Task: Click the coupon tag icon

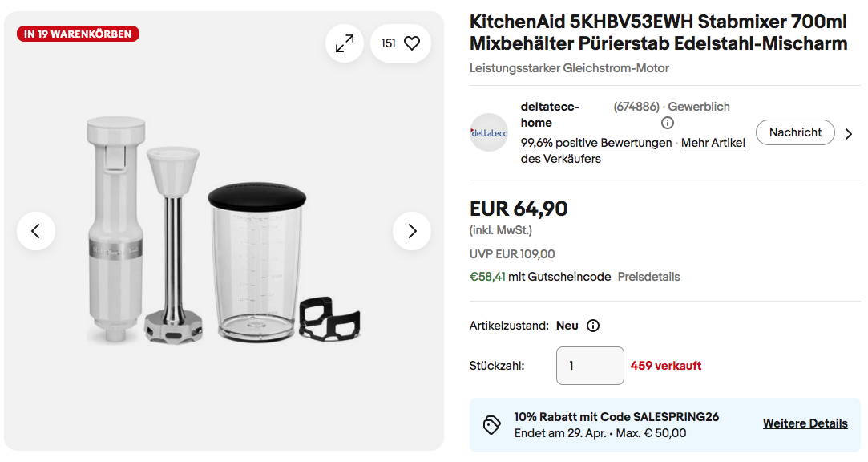Action: click(x=491, y=424)
